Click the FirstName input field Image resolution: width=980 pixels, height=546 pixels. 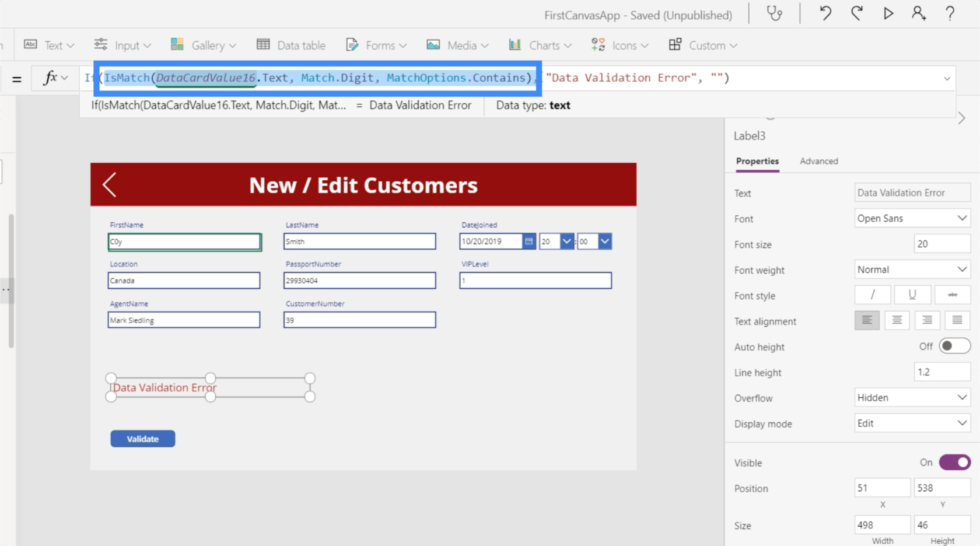[184, 242]
